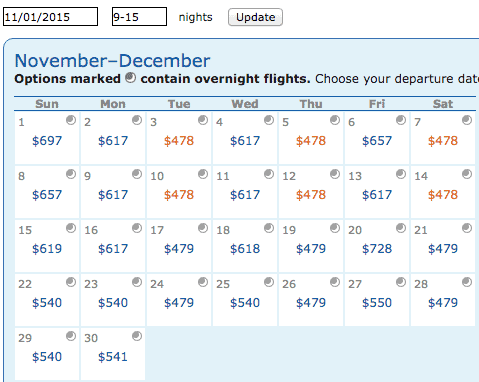
Task: Choose the $697 fare on November 1
Action: coord(47,141)
